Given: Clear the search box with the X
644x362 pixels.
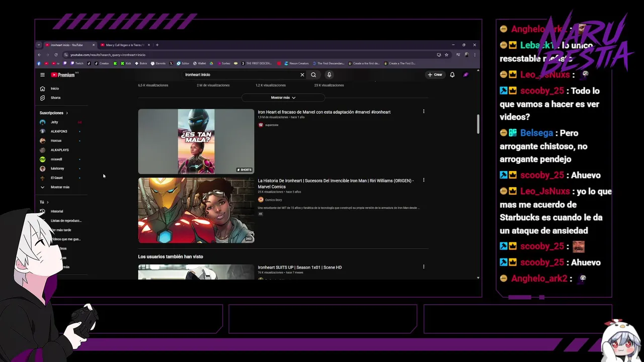Looking at the screenshot, I should 302,75.
